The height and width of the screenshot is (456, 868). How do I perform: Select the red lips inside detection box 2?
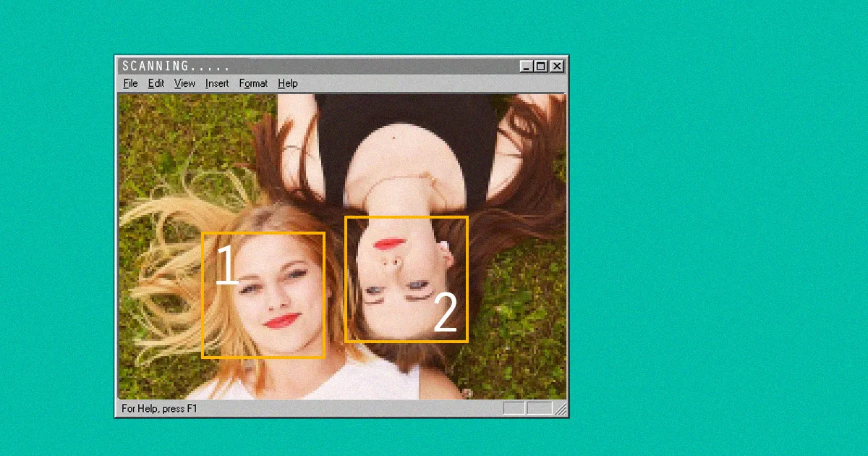[389, 243]
